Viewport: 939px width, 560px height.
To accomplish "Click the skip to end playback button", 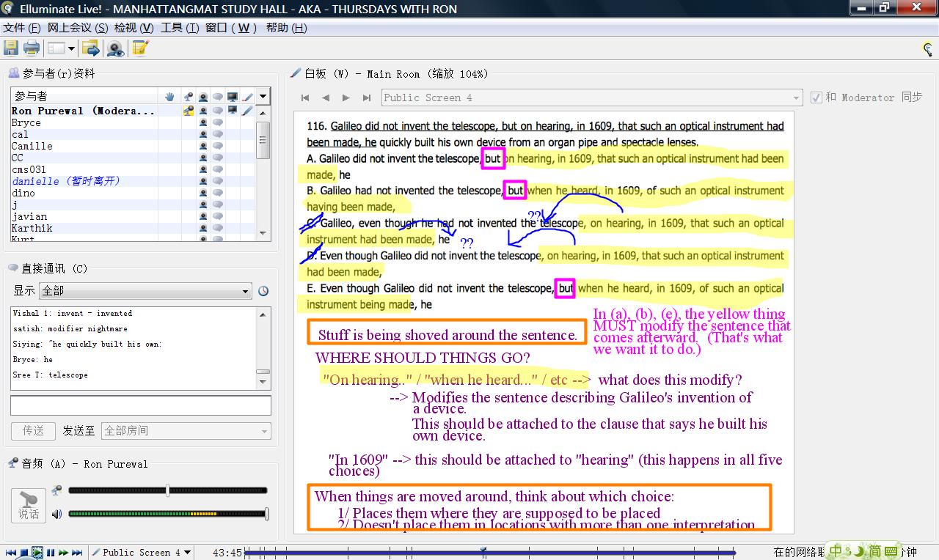I will click(77, 553).
